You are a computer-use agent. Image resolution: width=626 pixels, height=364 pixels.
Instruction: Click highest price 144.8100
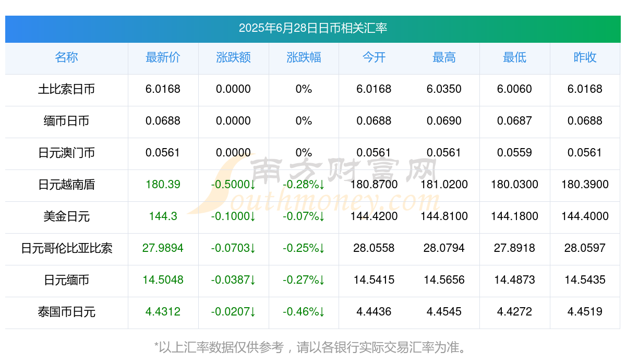[444, 216]
